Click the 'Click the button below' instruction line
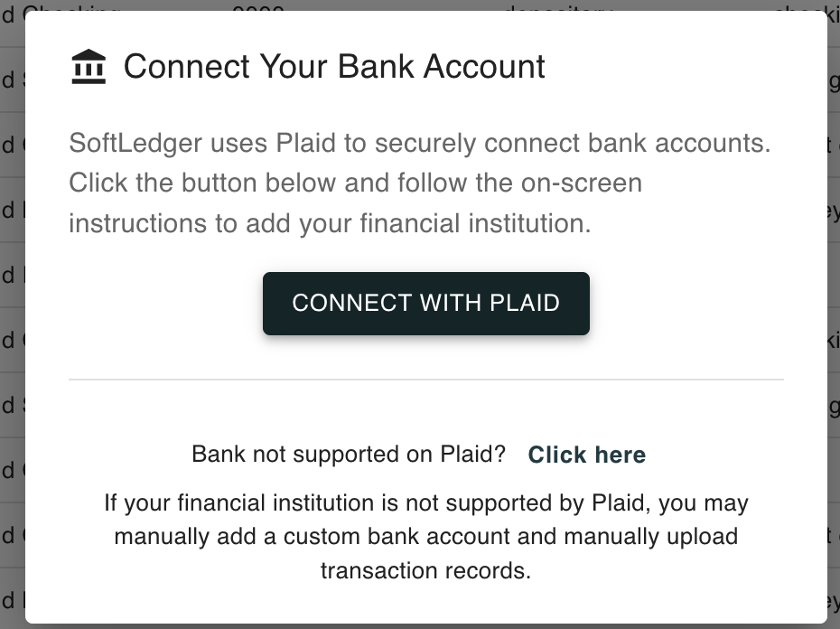The height and width of the screenshot is (629, 840). click(355, 183)
